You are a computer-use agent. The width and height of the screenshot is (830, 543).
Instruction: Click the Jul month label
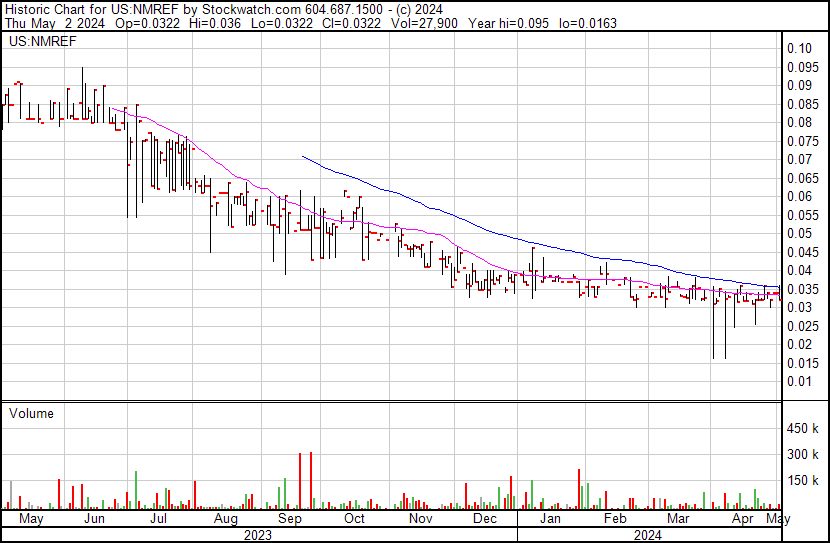click(158, 519)
